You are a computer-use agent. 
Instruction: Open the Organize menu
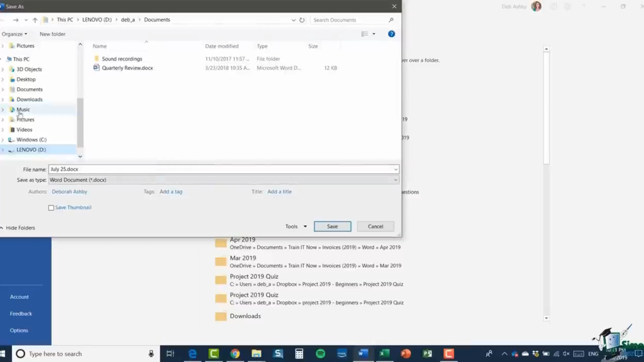tap(14, 34)
